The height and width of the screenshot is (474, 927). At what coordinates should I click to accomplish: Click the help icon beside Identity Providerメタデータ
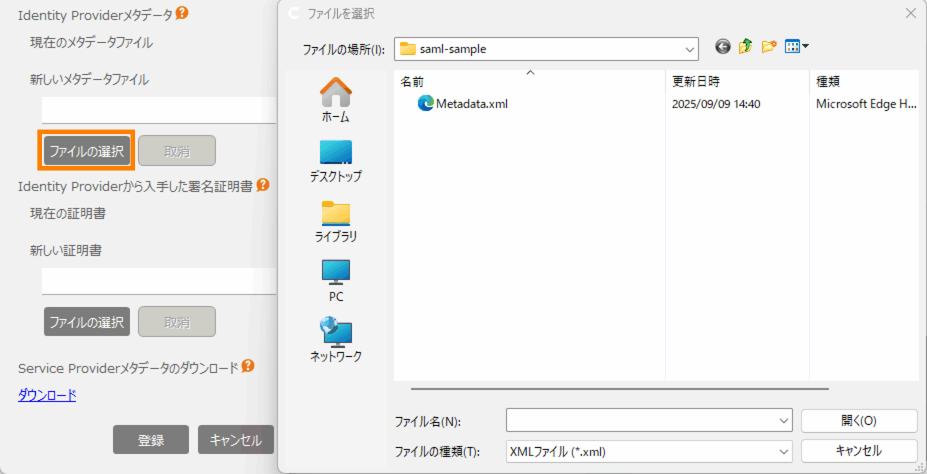pyautogui.click(x=182, y=14)
